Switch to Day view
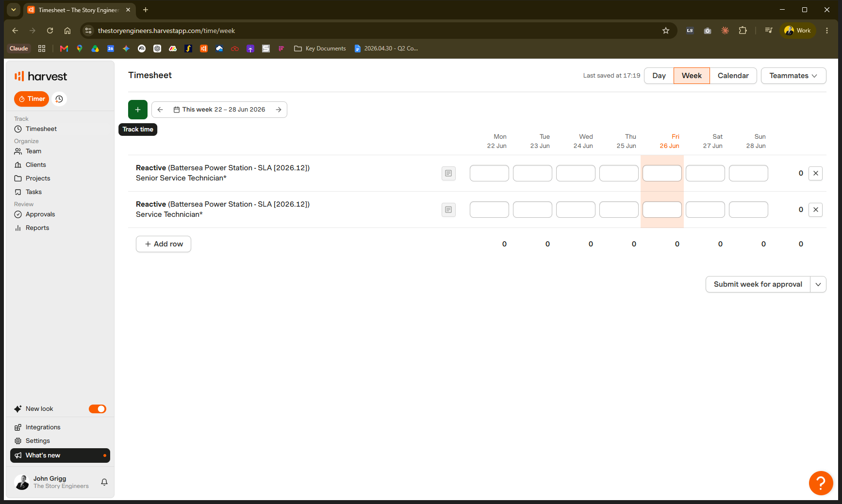Image resolution: width=842 pixels, height=504 pixels. click(659, 76)
